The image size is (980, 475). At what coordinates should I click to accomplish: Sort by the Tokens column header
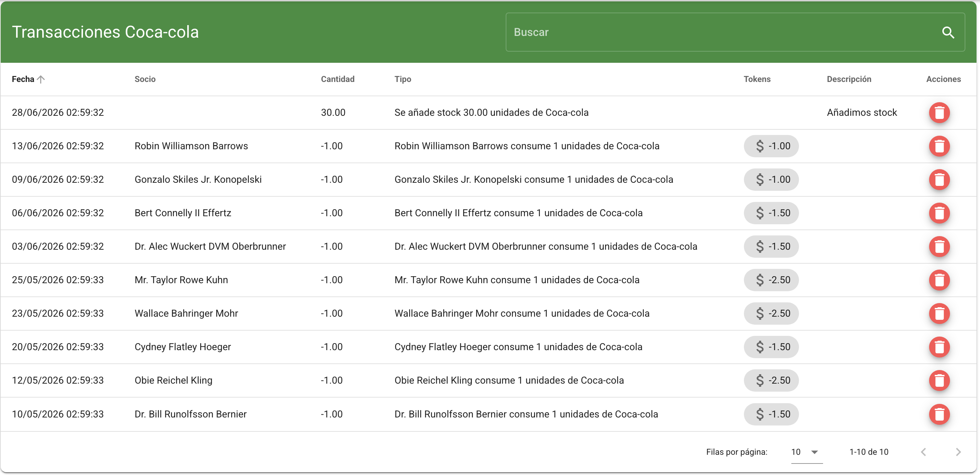(x=757, y=79)
